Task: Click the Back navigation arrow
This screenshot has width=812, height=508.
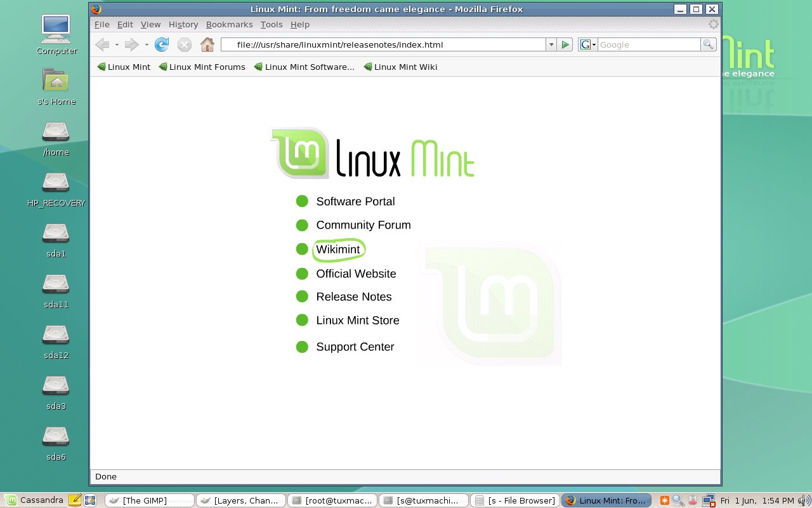Action: tap(101, 44)
